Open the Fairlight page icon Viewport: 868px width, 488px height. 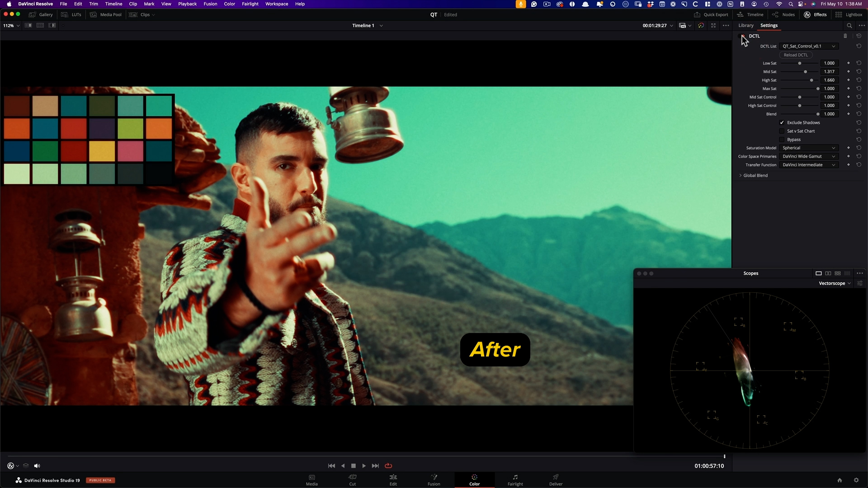click(x=514, y=480)
